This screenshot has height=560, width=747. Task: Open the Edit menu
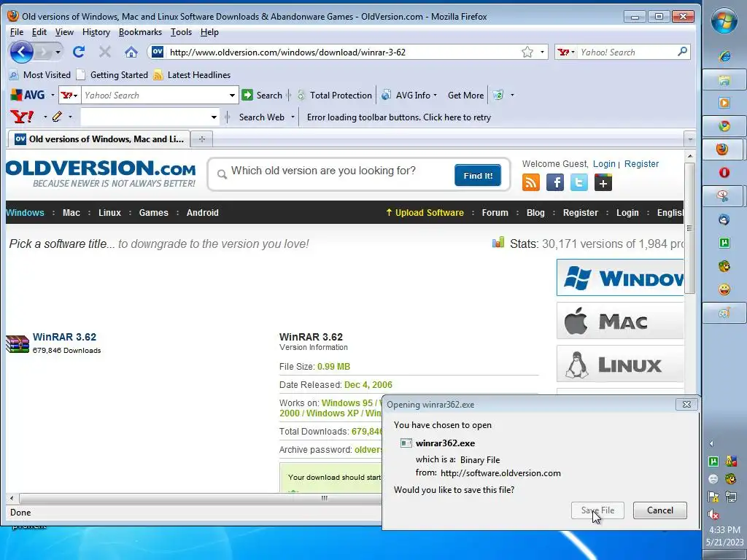tap(39, 32)
